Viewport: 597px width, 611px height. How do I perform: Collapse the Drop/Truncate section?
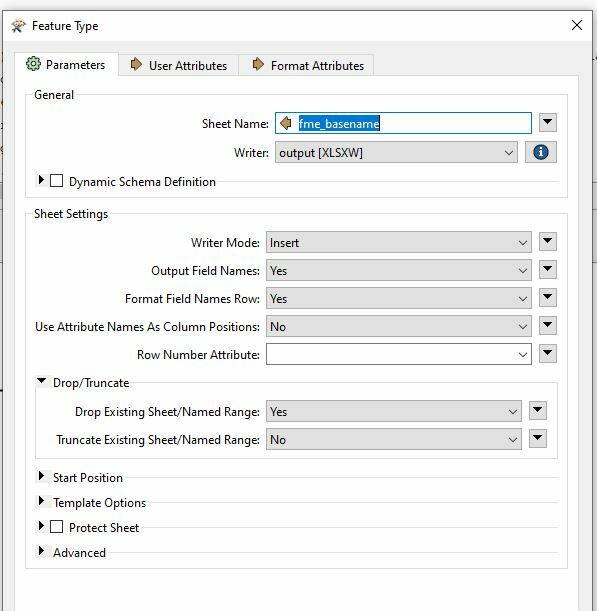tap(41, 381)
